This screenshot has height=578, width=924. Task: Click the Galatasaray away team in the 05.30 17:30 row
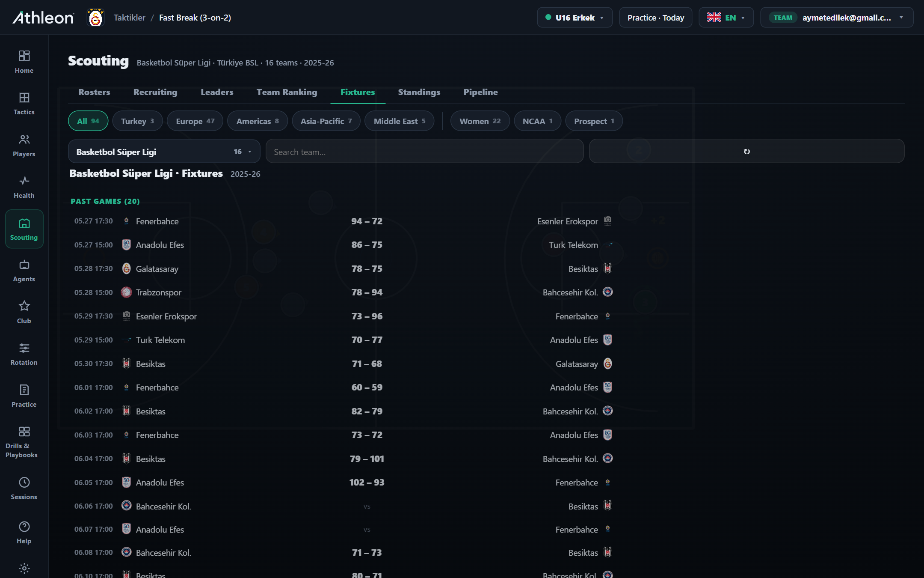point(577,364)
